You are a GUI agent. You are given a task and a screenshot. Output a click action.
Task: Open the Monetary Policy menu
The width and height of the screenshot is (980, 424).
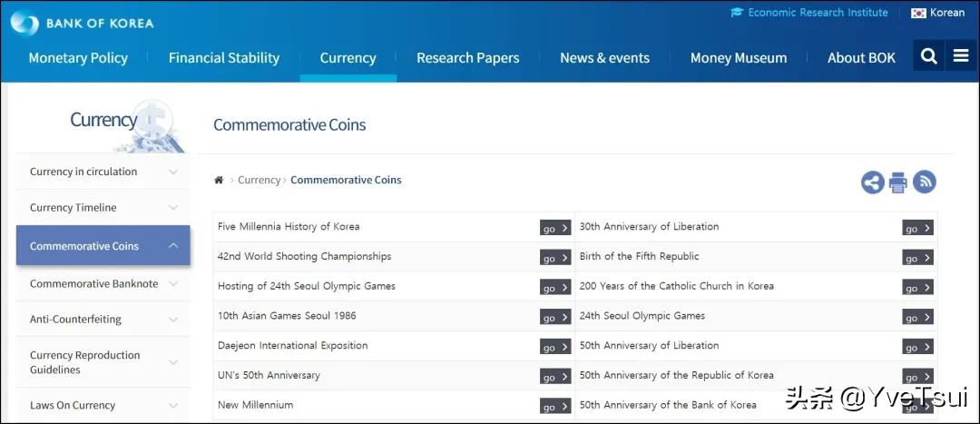[78, 58]
